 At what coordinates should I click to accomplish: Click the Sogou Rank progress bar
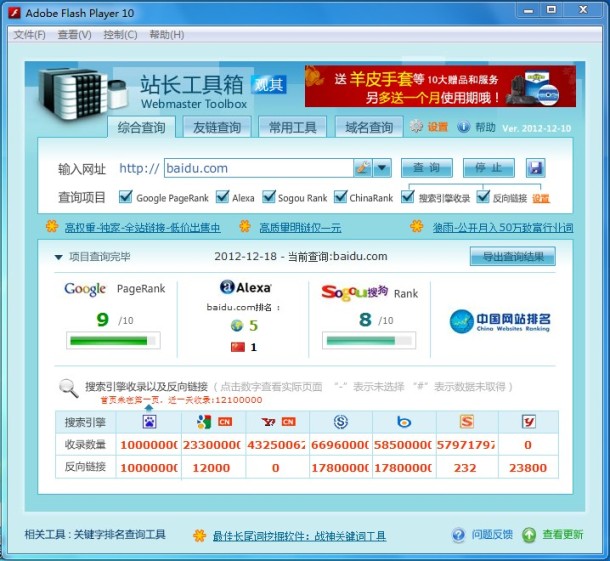click(369, 341)
